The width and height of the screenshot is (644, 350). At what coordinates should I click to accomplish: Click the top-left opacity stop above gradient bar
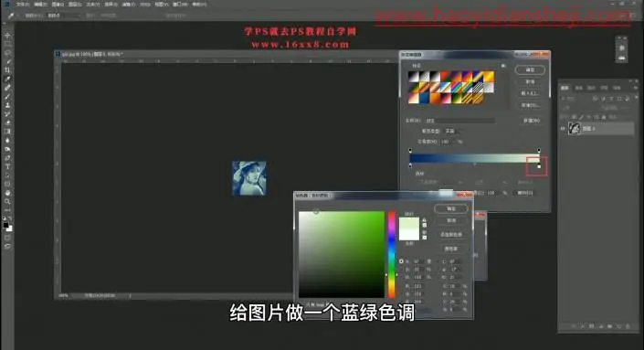(x=410, y=151)
